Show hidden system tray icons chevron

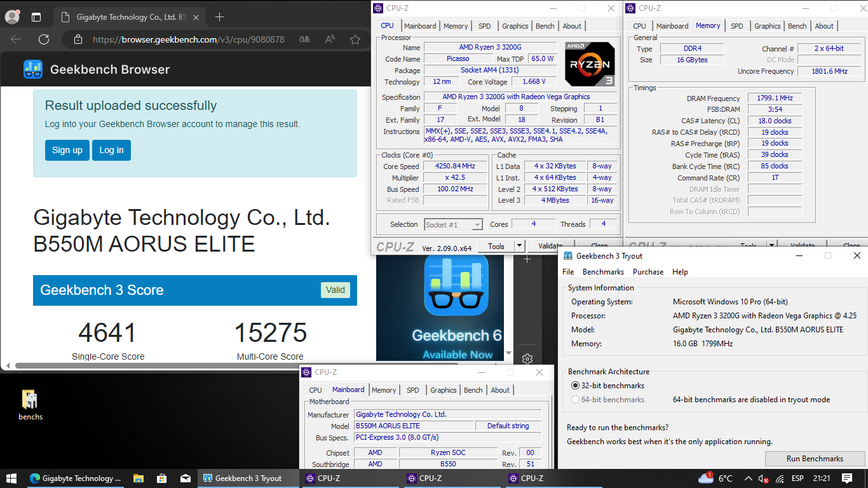coord(748,478)
